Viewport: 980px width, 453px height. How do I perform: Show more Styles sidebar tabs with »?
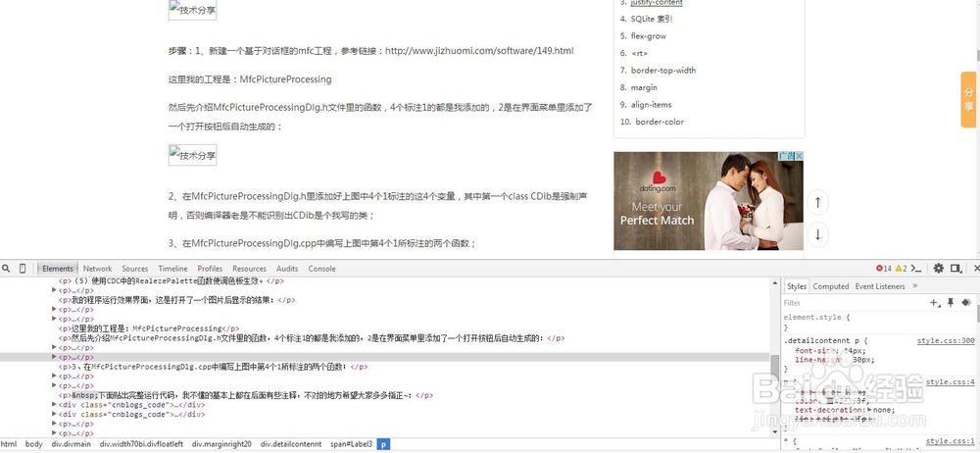(915, 286)
